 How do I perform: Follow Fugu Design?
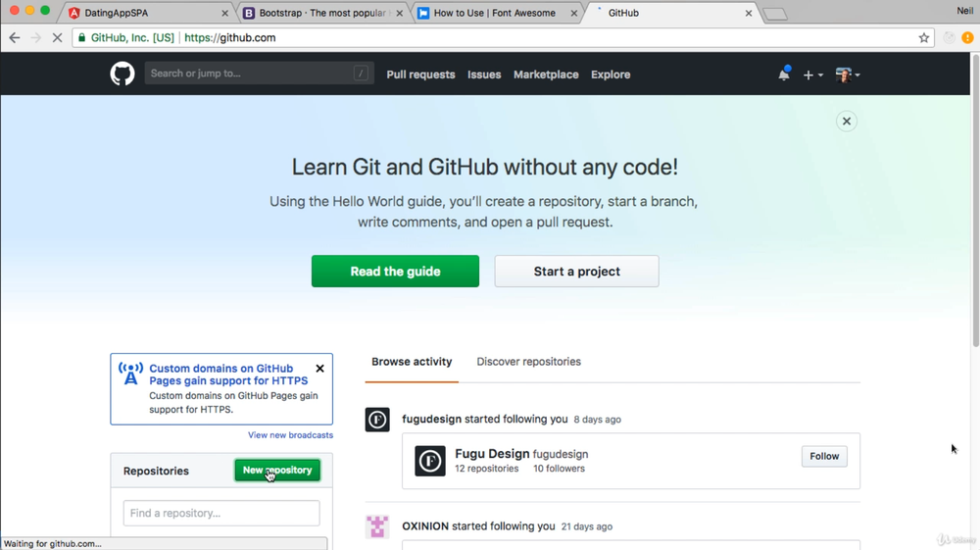[x=824, y=456]
